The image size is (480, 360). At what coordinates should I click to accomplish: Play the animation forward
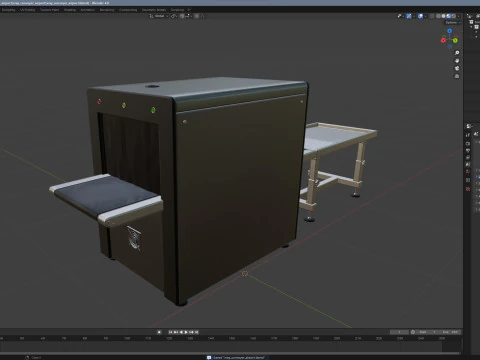tap(186, 332)
